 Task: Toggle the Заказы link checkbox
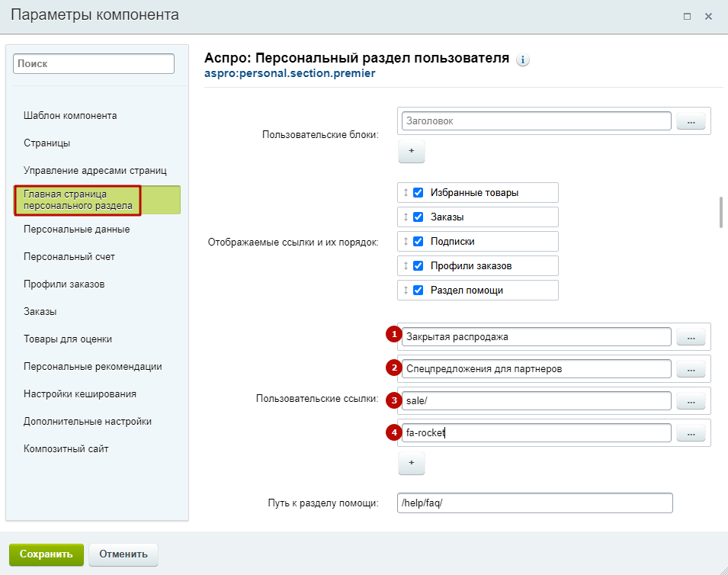point(419,217)
